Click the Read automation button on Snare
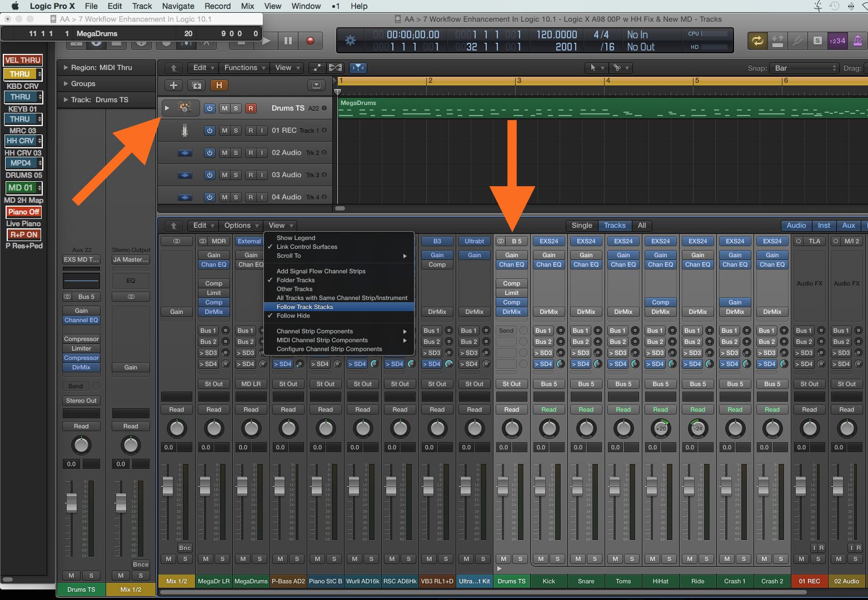Image resolution: width=868 pixels, height=600 pixels. [586, 409]
